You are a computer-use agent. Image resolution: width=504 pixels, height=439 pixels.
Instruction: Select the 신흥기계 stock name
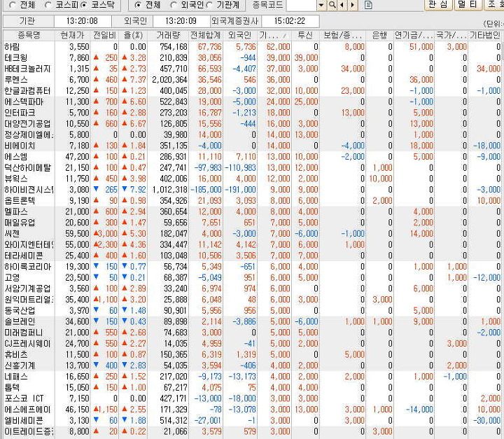click(x=20, y=365)
